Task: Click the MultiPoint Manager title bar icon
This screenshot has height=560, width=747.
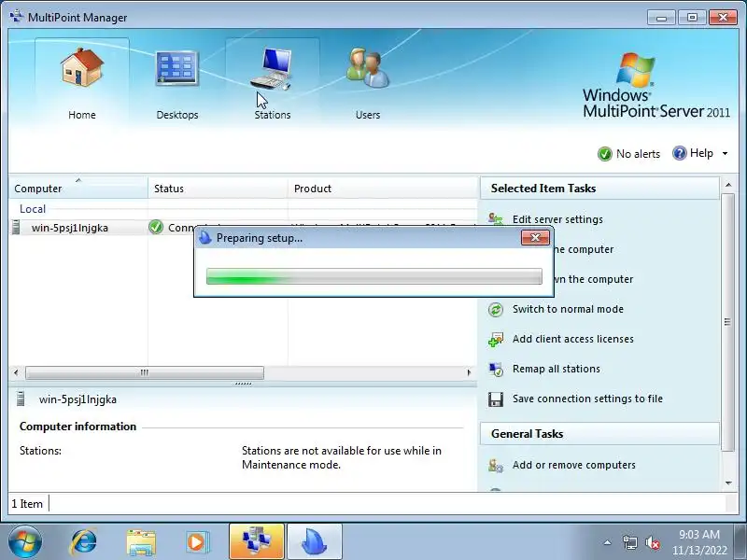Action: (x=17, y=17)
